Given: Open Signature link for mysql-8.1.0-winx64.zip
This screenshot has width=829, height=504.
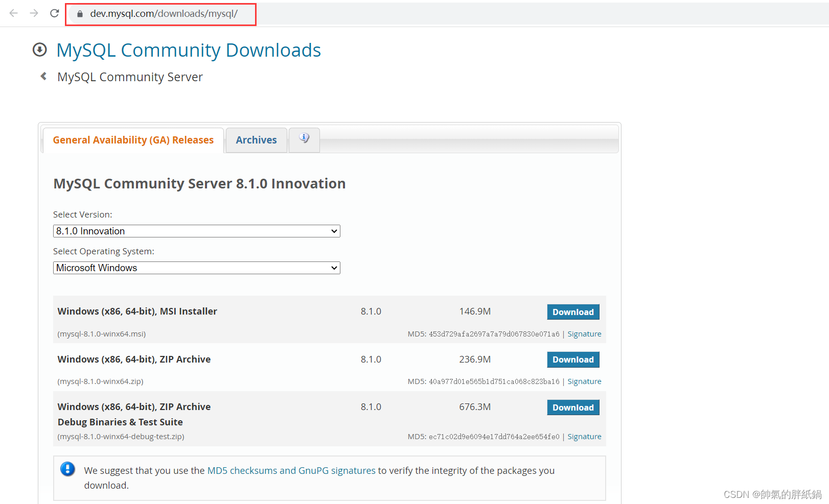Looking at the screenshot, I should click(584, 381).
